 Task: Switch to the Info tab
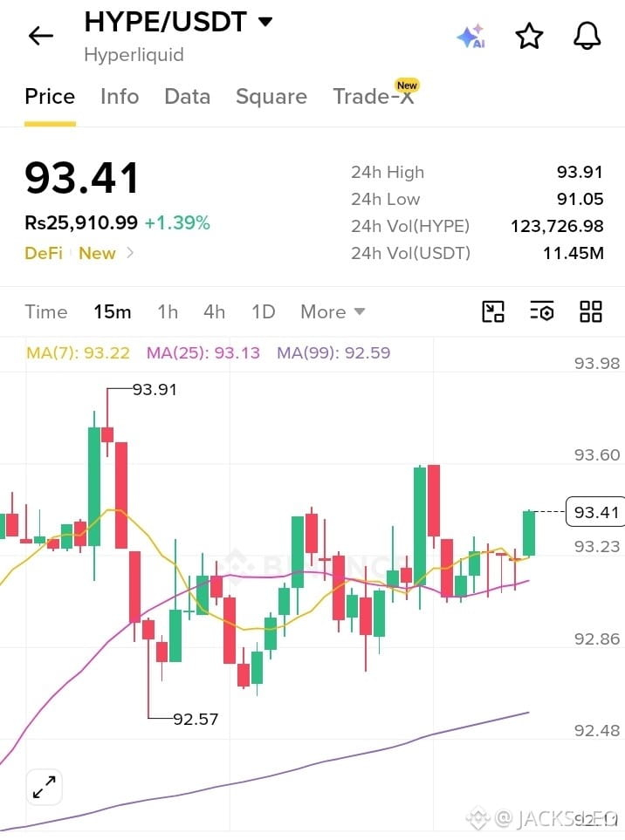tap(120, 97)
